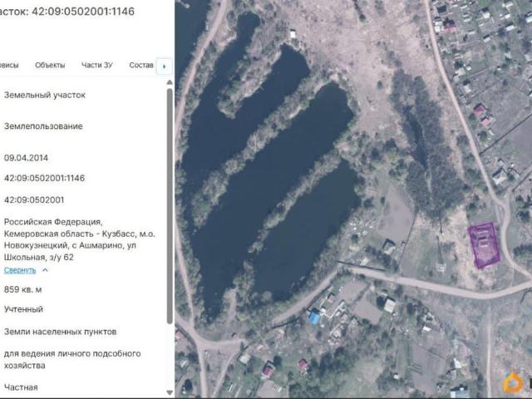The width and height of the screenshot is (532, 399).
Task: Click the info panel scrollbar thumb
Action: coord(170,205)
